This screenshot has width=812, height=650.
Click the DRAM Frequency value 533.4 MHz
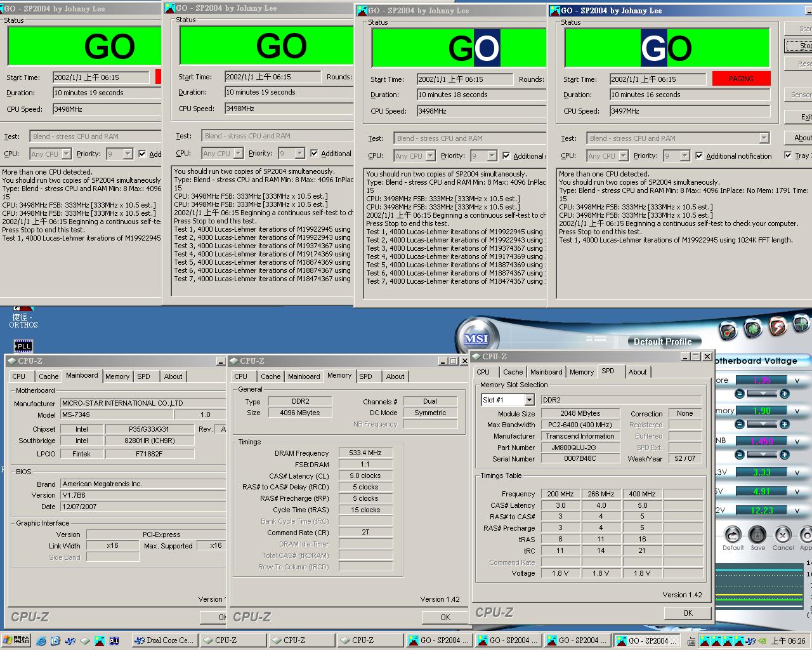(365, 453)
